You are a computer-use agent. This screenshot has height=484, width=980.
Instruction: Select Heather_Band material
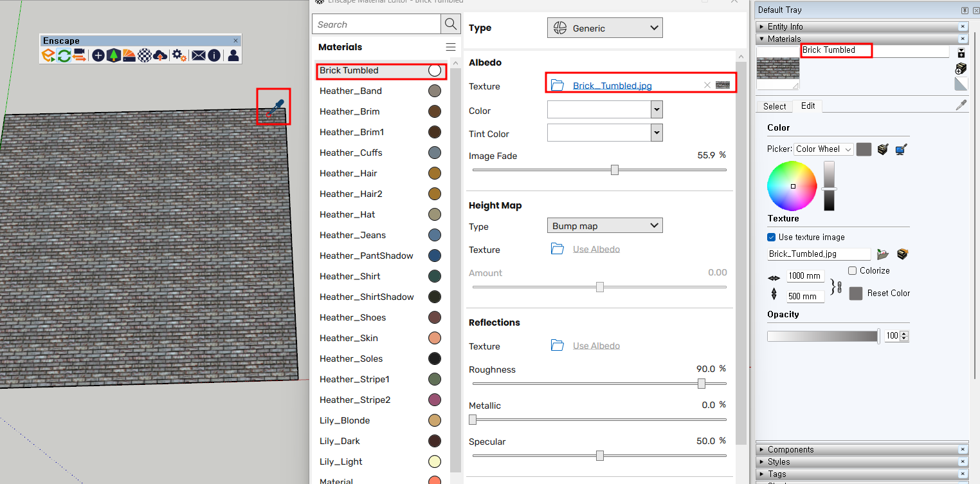(381, 91)
